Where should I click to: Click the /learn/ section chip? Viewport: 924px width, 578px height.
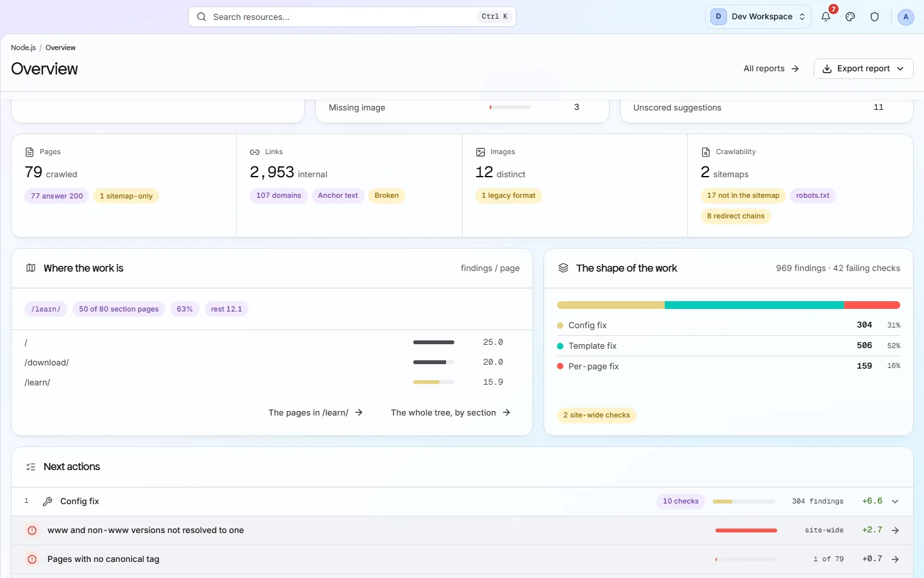tap(46, 310)
